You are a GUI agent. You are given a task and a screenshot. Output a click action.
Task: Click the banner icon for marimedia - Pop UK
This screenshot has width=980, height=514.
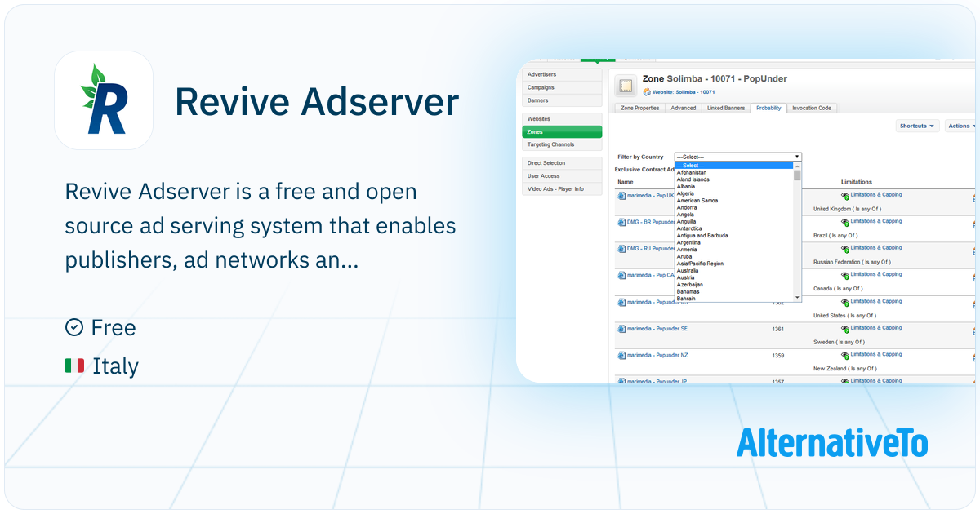[621, 196]
